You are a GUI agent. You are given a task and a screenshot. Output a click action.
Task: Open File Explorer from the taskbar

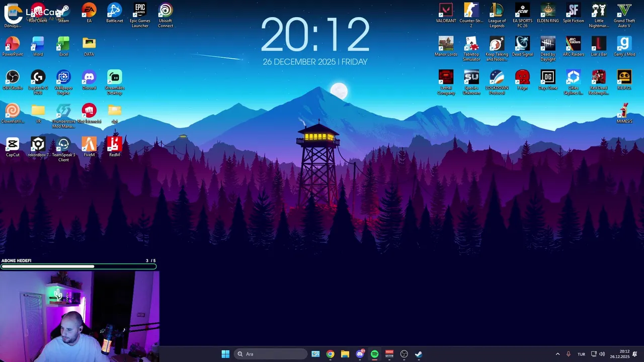[x=345, y=354]
